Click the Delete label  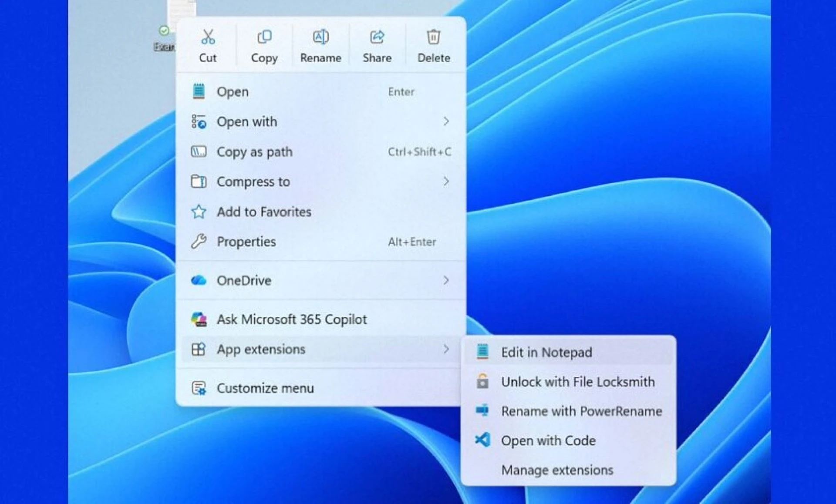coord(434,58)
